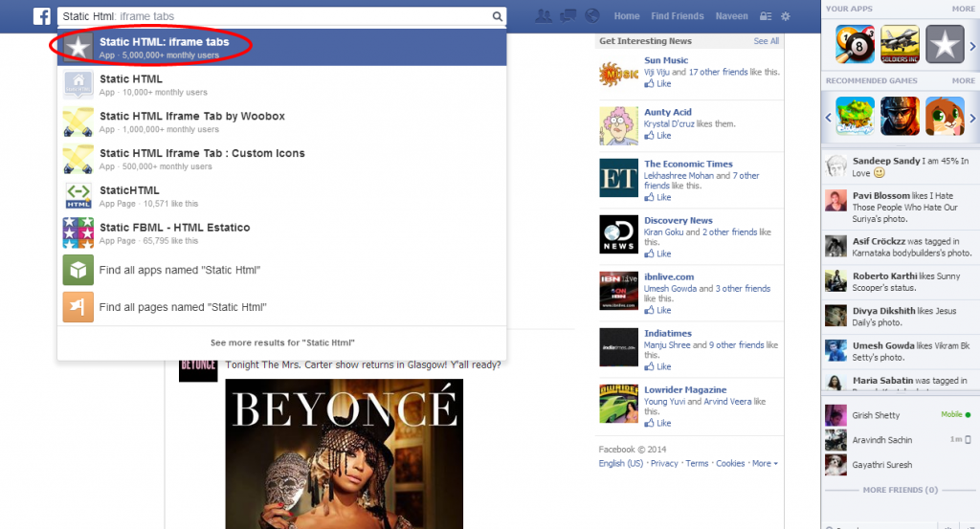
Task: Chat with Gayathri Suresh
Action: pos(900,465)
